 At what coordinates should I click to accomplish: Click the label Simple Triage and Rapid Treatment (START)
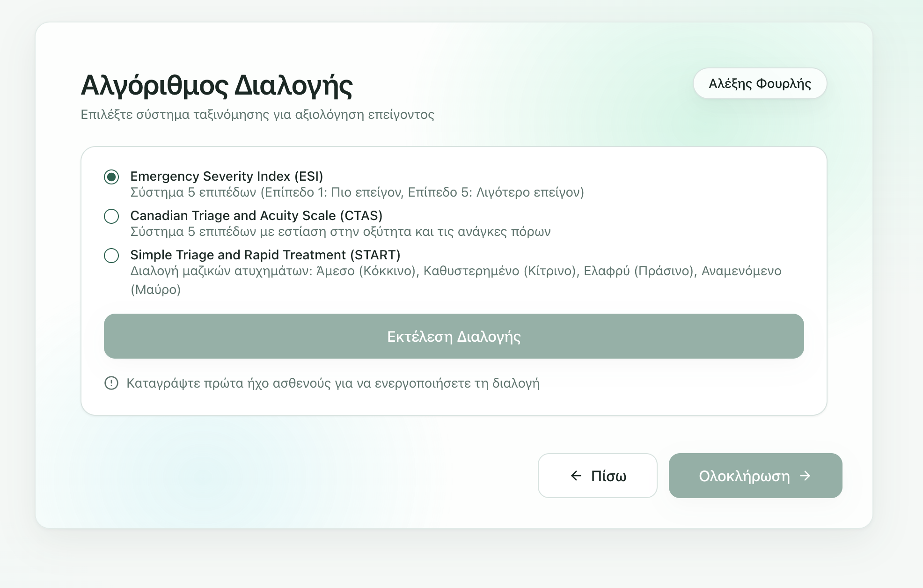(265, 255)
